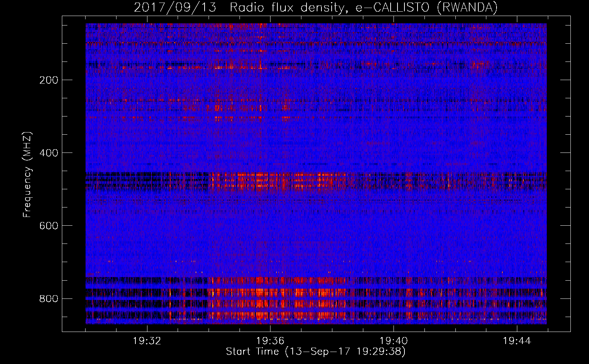Click the 600 frequency tick label

tap(49, 226)
